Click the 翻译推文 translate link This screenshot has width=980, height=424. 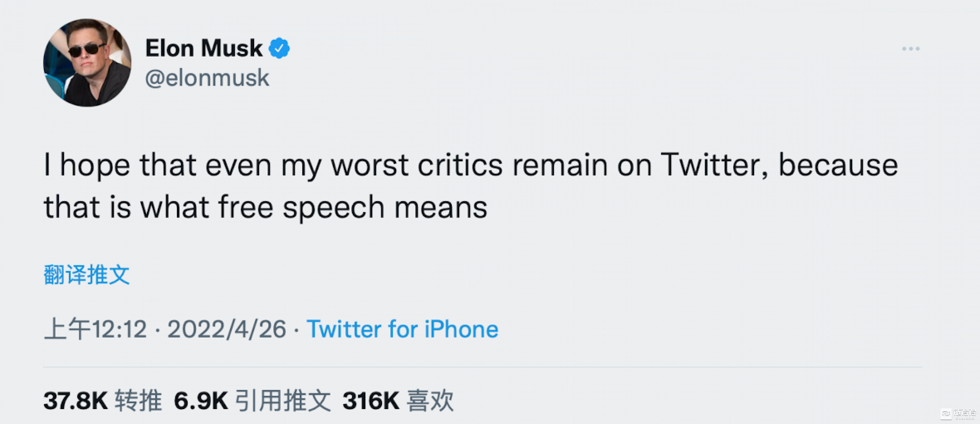86,274
